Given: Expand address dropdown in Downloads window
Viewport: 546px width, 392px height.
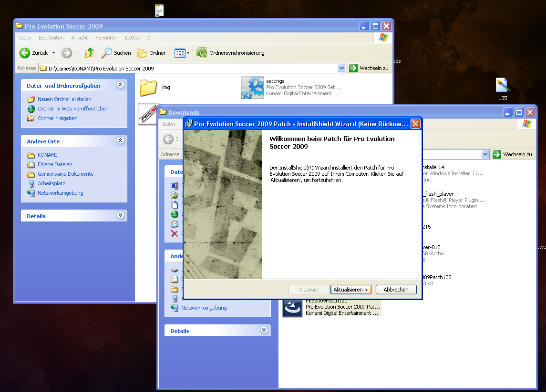Looking at the screenshot, I should [x=485, y=154].
